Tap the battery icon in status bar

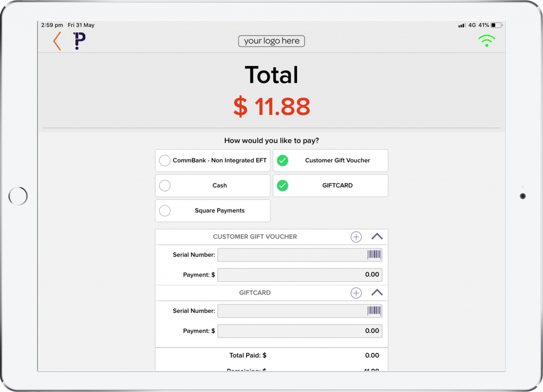tap(496, 25)
